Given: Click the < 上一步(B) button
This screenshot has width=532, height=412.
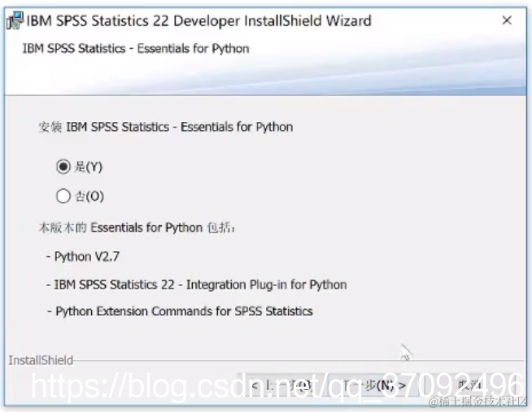Looking at the screenshot, I should click(281, 385).
